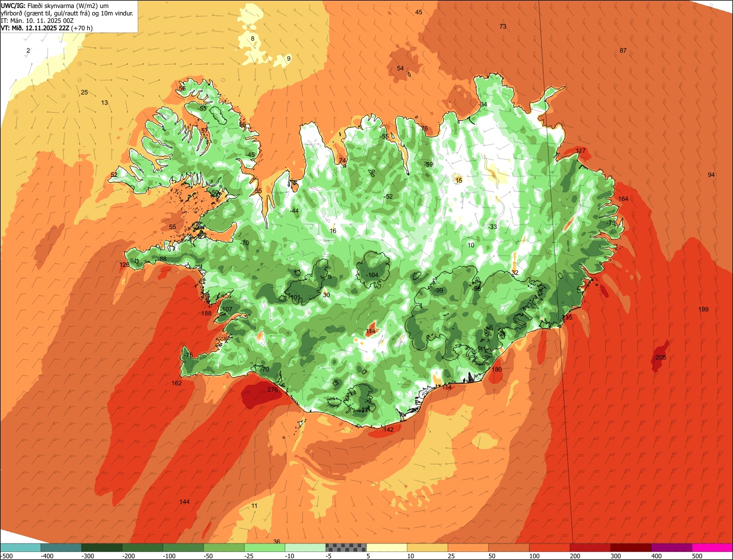Screen dimensions: 733x560
Task: Click the 15 value in the northeast interior
Action: (x=458, y=180)
